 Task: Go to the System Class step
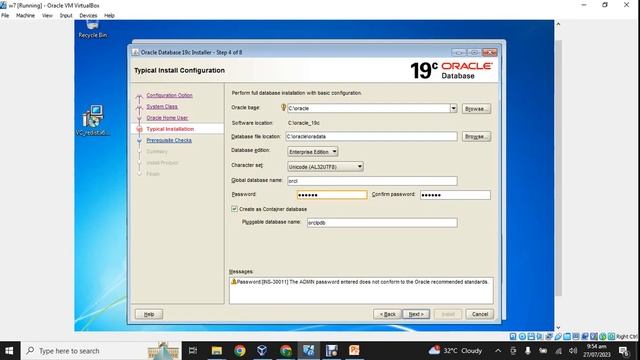(162, 107)
